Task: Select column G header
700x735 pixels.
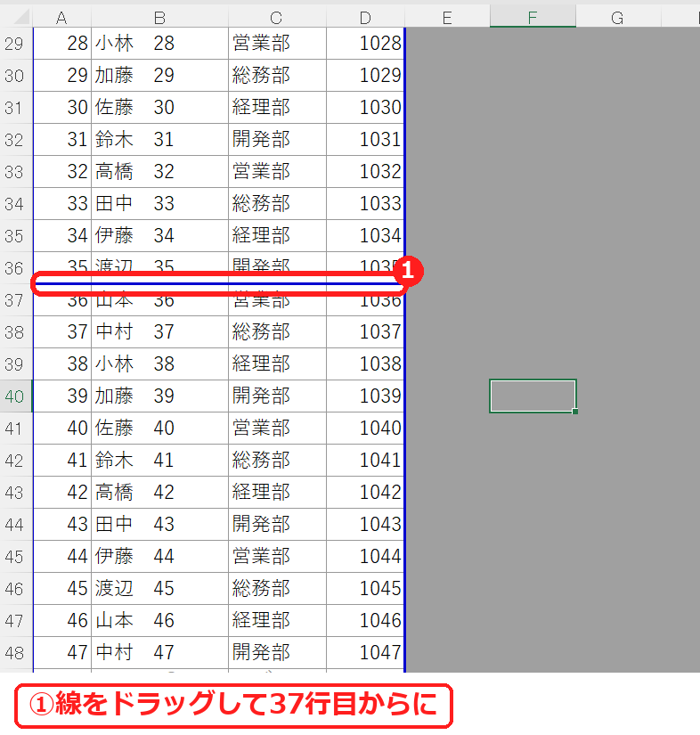Action: tap(618, 17)
